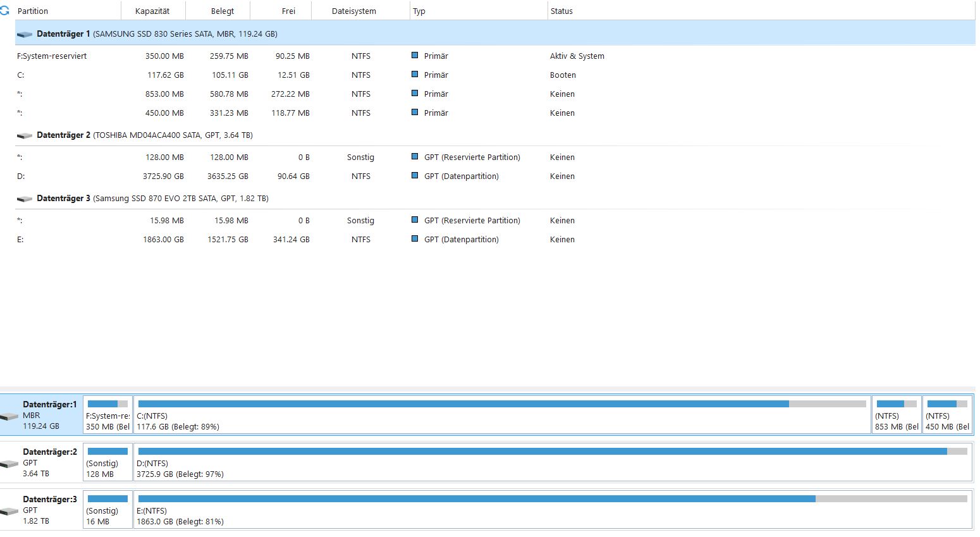The height and width of the screenshot is (537, 980).
Task: Select the 16 MB Sonstig block on Datenträger 3
Action: coord(107,510)
